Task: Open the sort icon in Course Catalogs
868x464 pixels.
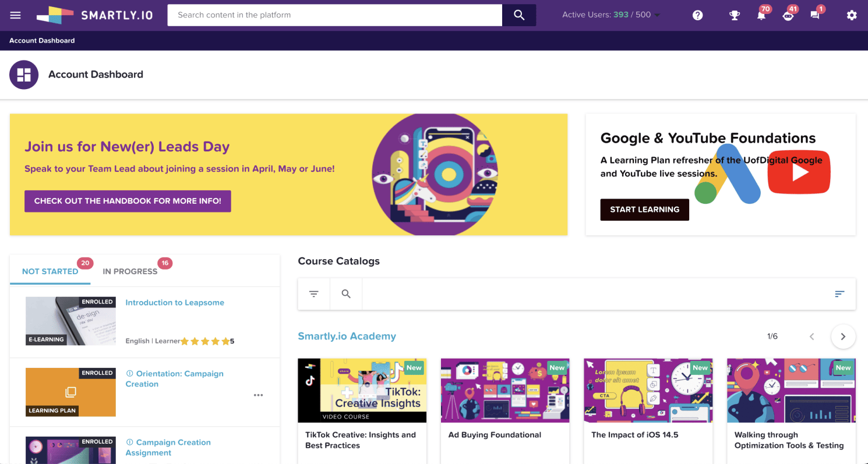Action: click(x=839, y=294)
